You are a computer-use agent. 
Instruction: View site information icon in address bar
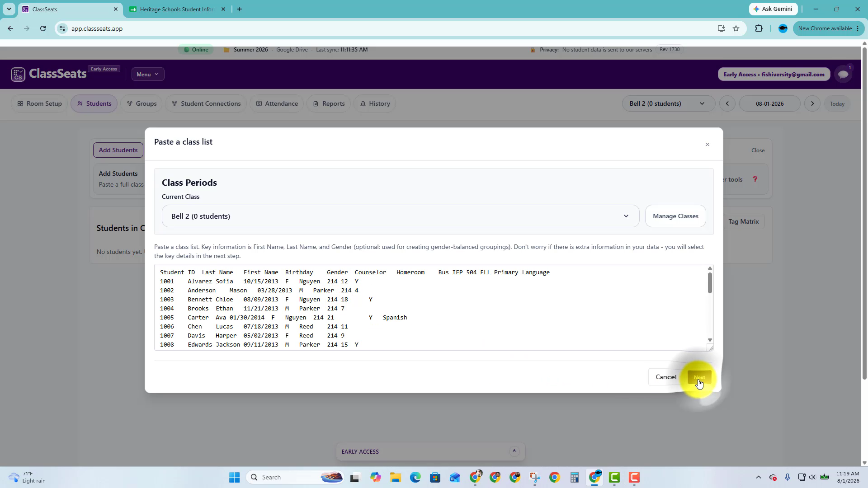pos(62,28)
